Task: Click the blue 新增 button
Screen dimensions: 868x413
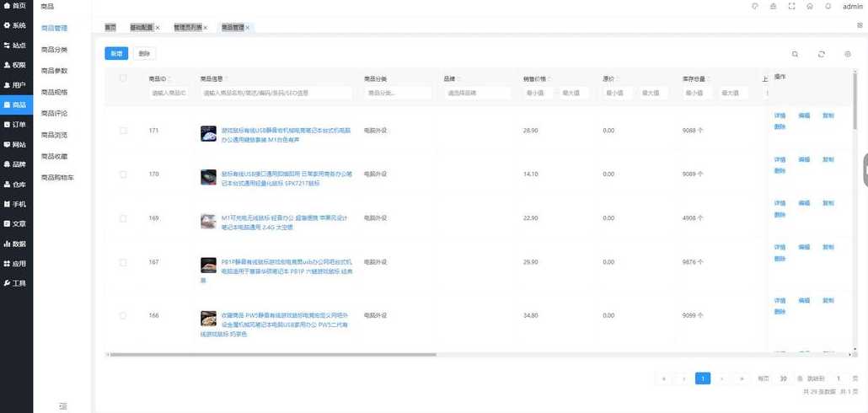Action: tap(116, 54)
